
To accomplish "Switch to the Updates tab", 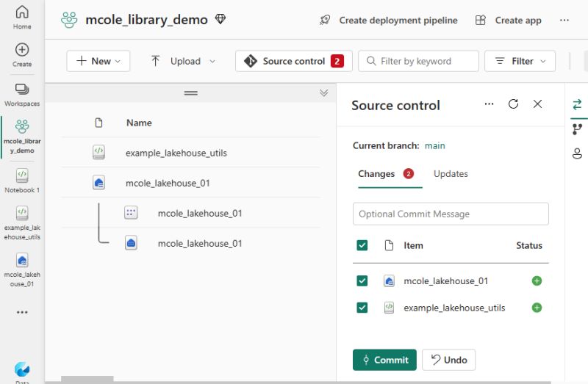I will coord(451,174).
